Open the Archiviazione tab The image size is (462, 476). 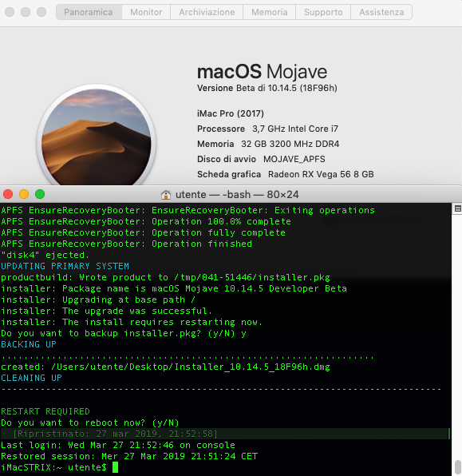click(207, 12)
